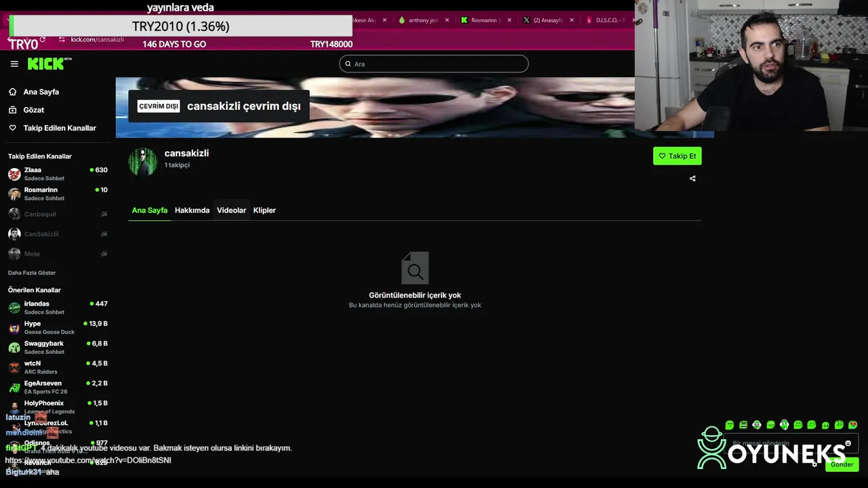Insert the angry square-face emote
868x488 pixels.
[x=743, y=425]
